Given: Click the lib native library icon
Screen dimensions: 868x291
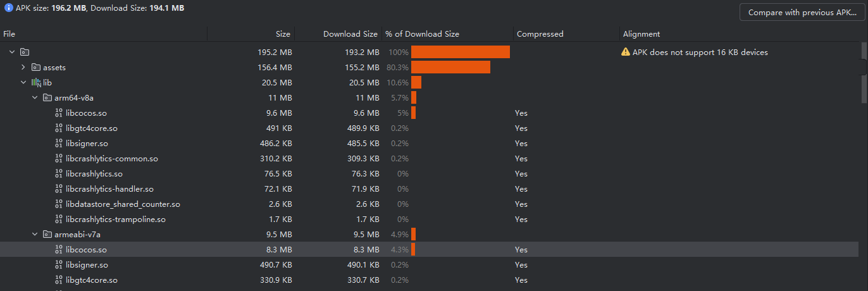Looking at the screenshot, I should click(36, 83).
